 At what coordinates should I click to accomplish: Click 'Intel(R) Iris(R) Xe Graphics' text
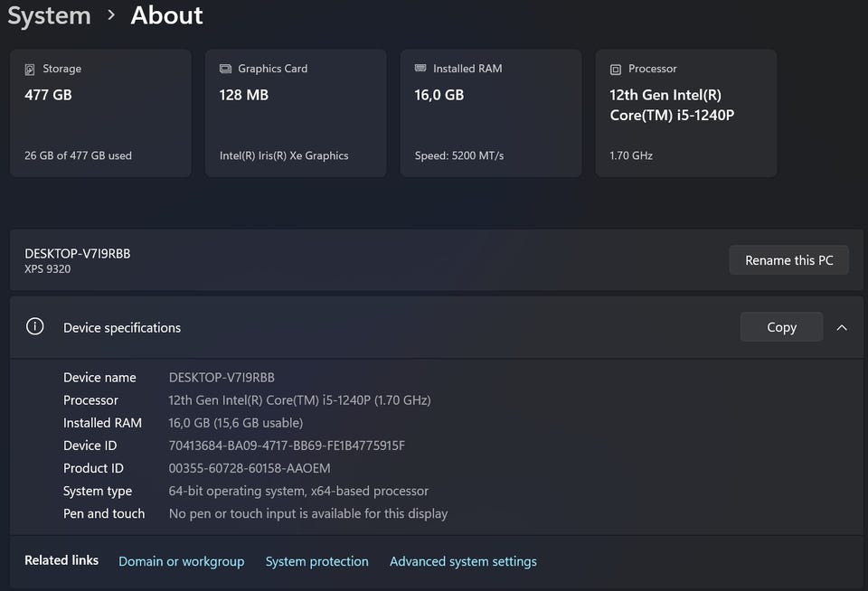pyautogui.click(x=284, y=155)
